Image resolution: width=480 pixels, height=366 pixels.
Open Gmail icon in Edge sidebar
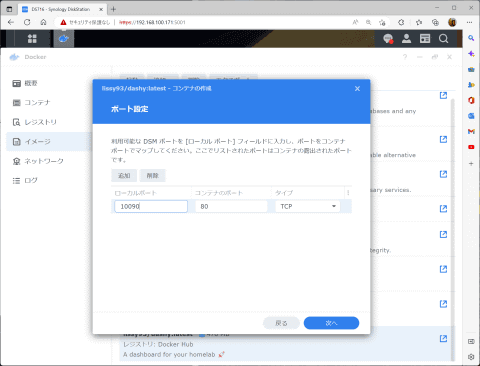[471, 131]
